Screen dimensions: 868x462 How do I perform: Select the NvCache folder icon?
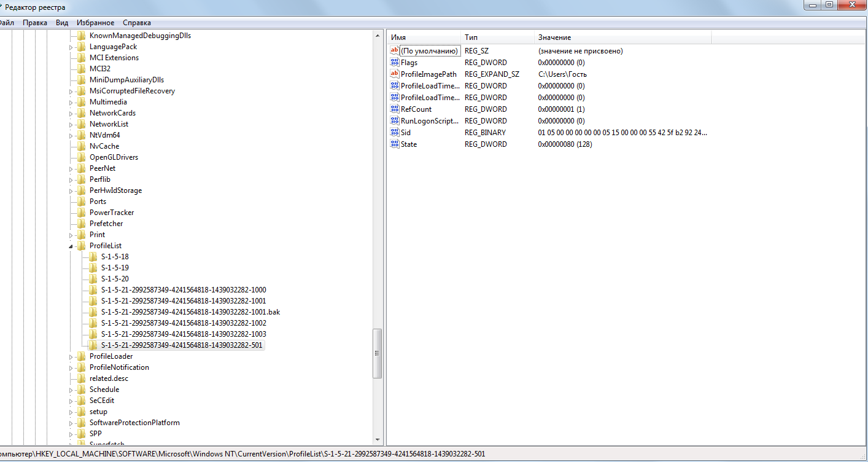80,146
